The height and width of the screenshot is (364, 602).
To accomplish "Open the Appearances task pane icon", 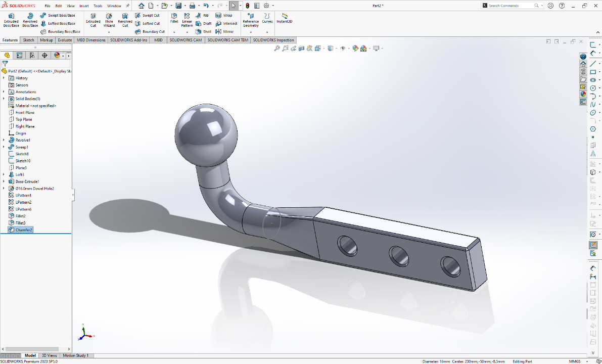I will coord(583,94).
